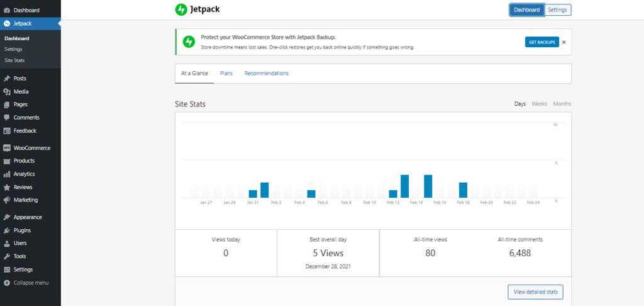Image resolution: width=644 pixels, height=306 pixels.
Task: Click View detailed stats button
Action: point(535,292)
